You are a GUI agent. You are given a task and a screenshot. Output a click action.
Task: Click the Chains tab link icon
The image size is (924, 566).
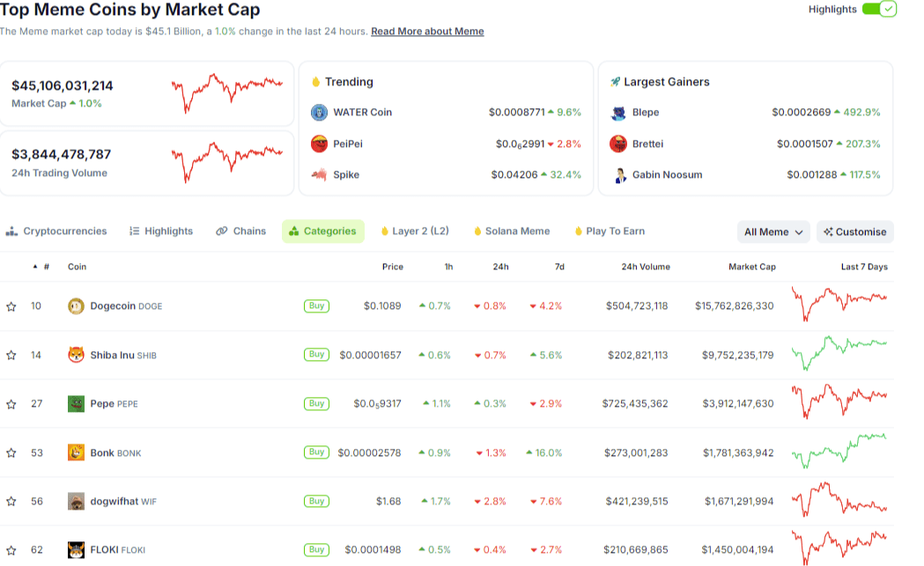click(x=222, y=231)
